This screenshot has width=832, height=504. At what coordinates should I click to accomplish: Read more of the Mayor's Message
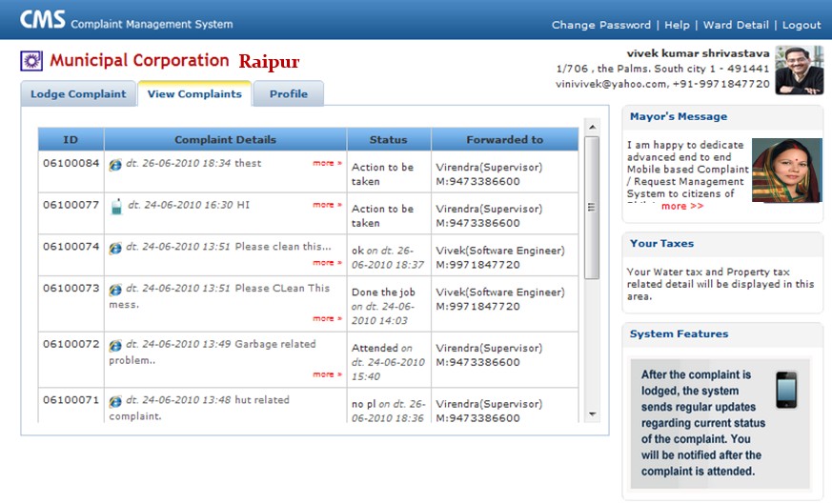[681, 206]
